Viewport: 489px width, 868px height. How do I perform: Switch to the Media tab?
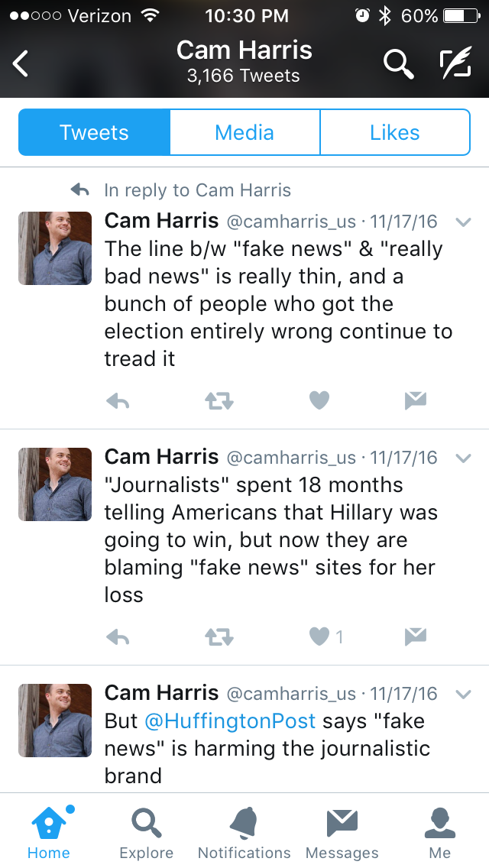(244, 132)
